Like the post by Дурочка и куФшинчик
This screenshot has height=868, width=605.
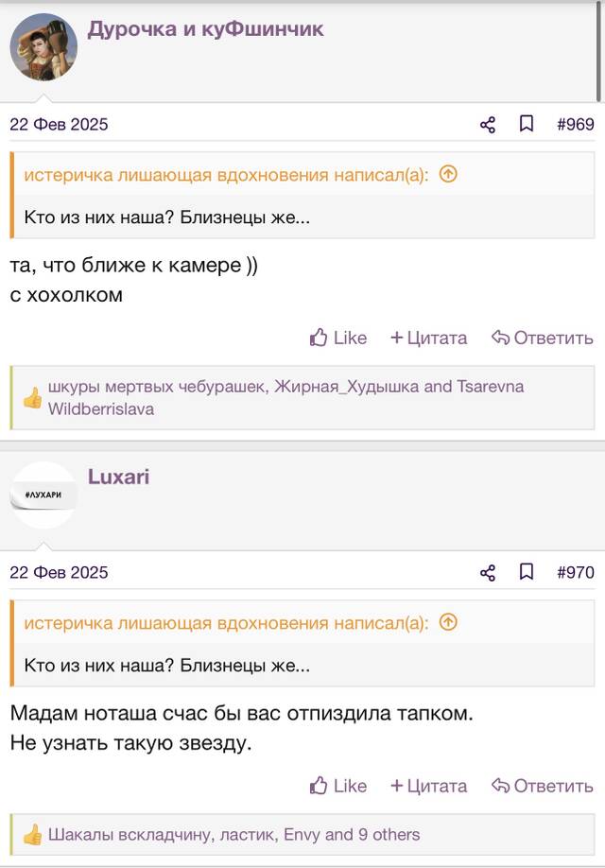pyautogui.click(x=338, y=338)
